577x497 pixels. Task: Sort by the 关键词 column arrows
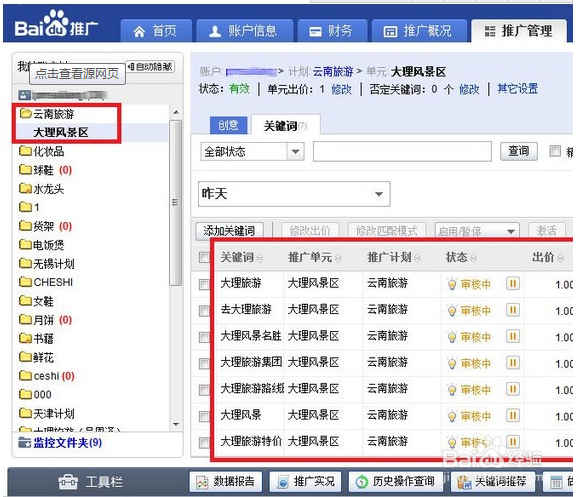[260, 258]
